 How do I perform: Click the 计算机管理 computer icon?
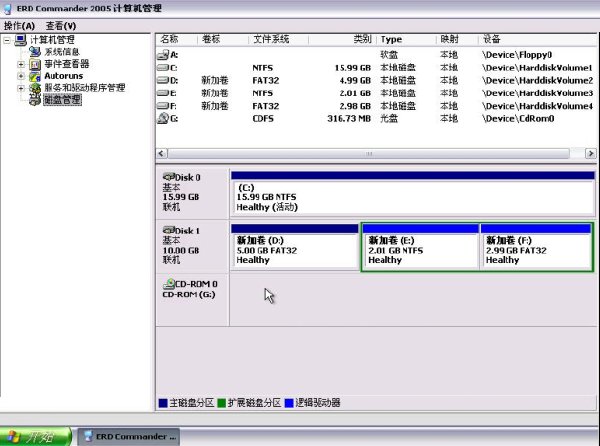pos(20,40)
